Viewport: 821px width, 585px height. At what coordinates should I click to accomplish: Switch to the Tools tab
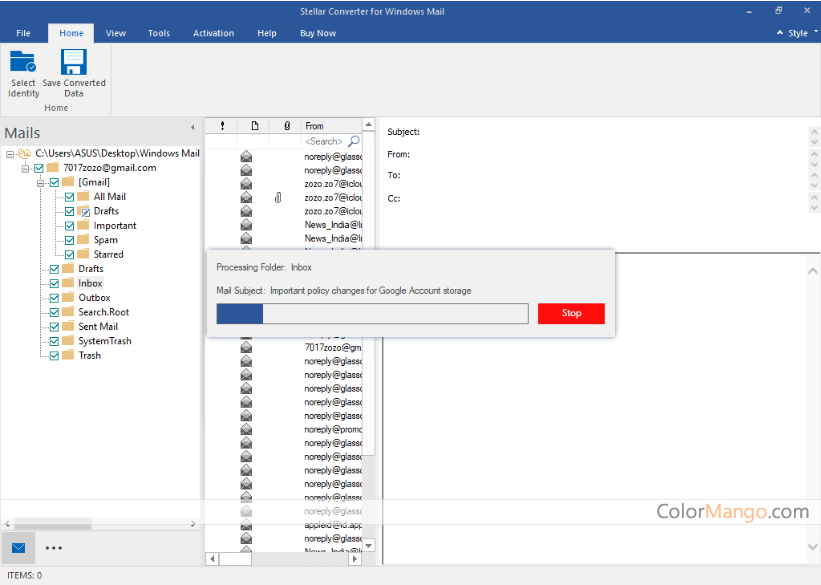tap(159, 33)
